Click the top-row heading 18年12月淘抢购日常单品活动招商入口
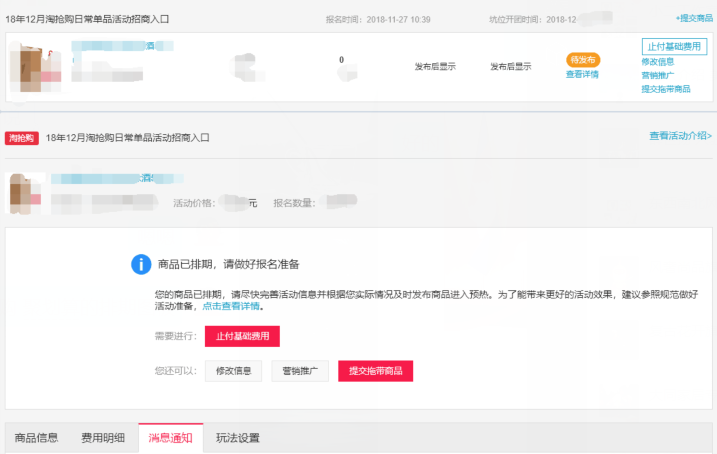 [87, 19]
